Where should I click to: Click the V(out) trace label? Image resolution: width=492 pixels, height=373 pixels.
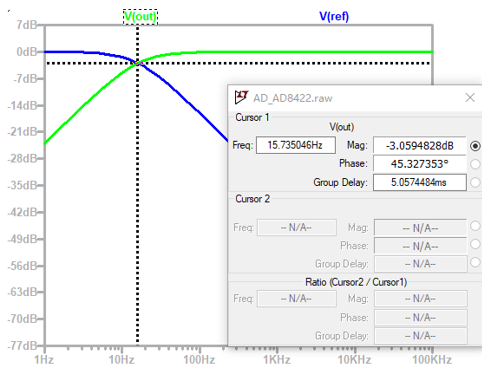pyautogui.click(x=140, y=17)
